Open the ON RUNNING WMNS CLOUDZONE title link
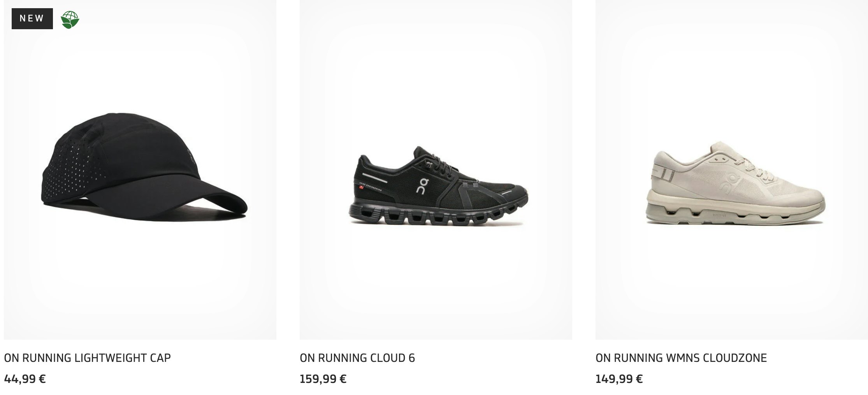The image size is (868, 395). 681,358
